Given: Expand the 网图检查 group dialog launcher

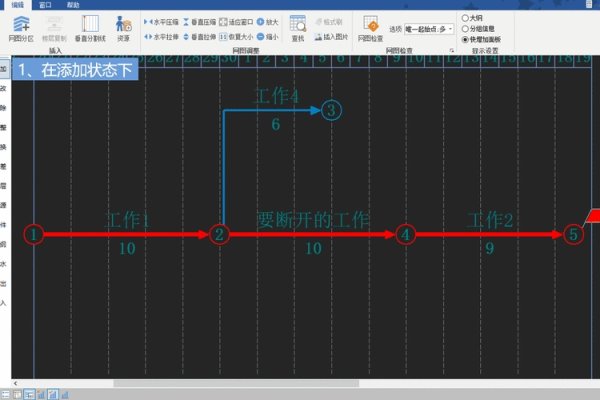Looking at the screenshot, I should pyautogui.click(x=451, y=48).
